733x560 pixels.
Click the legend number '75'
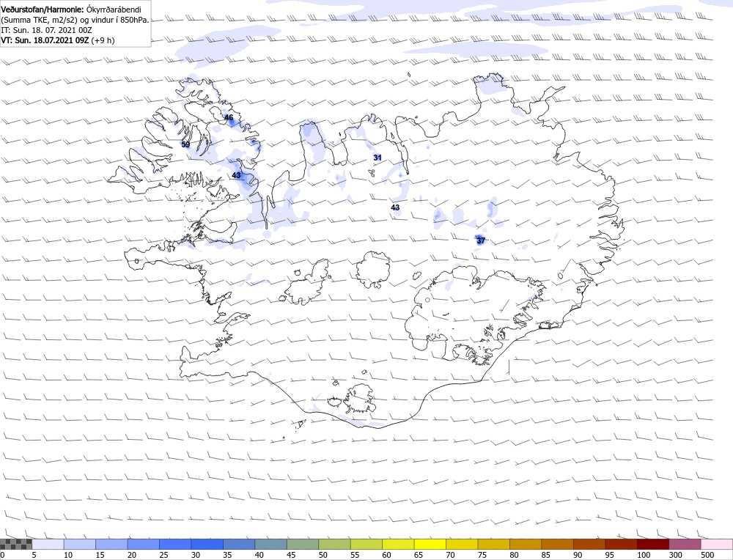pos(482,555)
